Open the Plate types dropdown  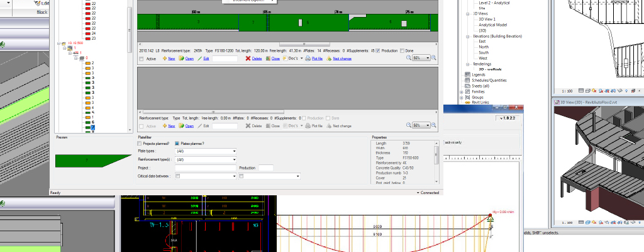[234, 152]
